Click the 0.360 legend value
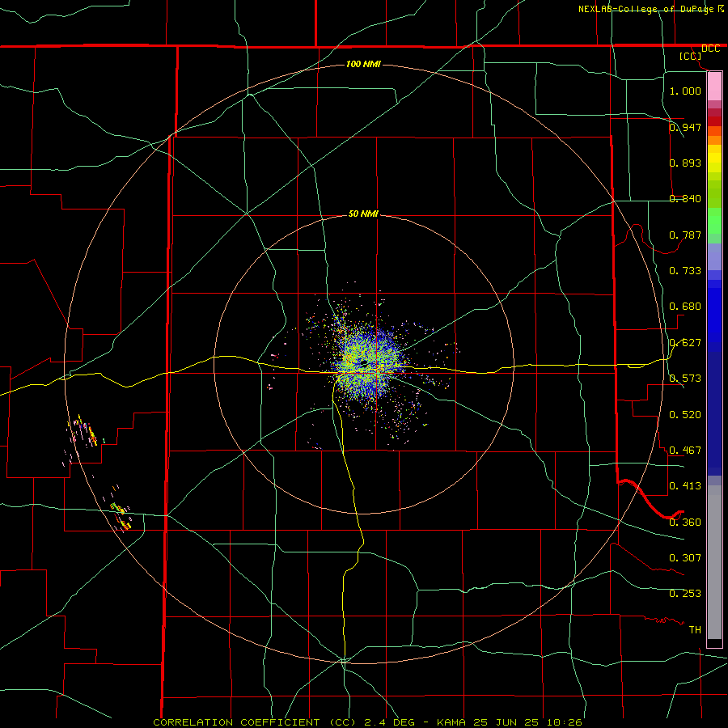728x728 pixels. click(x=685, y=523)
